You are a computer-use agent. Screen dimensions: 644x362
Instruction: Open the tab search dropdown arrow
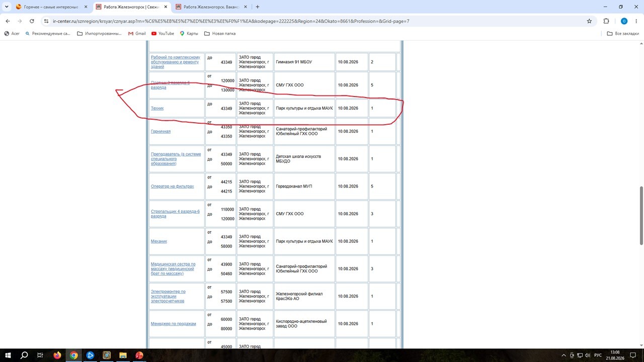(x=7, y=7)
